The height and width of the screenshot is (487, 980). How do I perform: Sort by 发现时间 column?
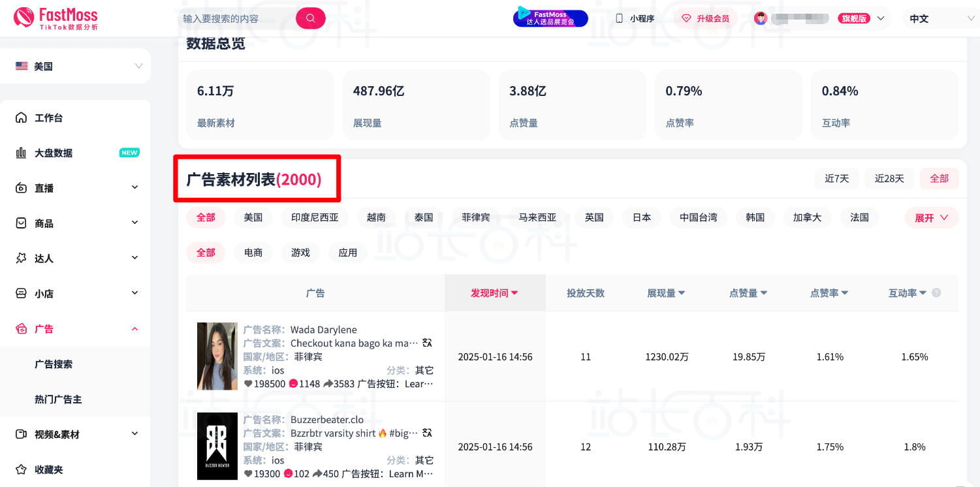click(x=494, y=293)
